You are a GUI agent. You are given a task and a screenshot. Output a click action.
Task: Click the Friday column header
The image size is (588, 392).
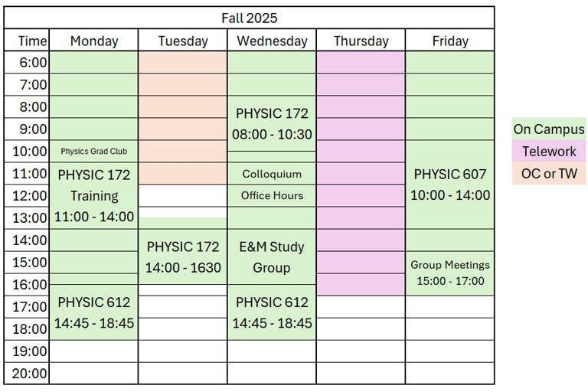[x=450, y=41]
